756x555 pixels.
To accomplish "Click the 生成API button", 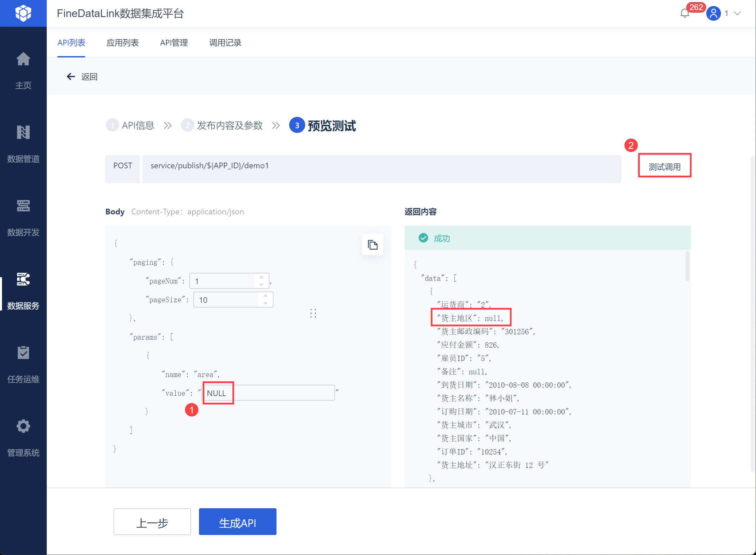I will click(x=237, y=522).
